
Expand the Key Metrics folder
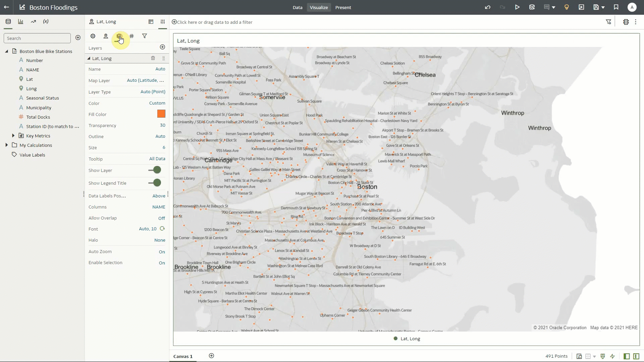13,135
